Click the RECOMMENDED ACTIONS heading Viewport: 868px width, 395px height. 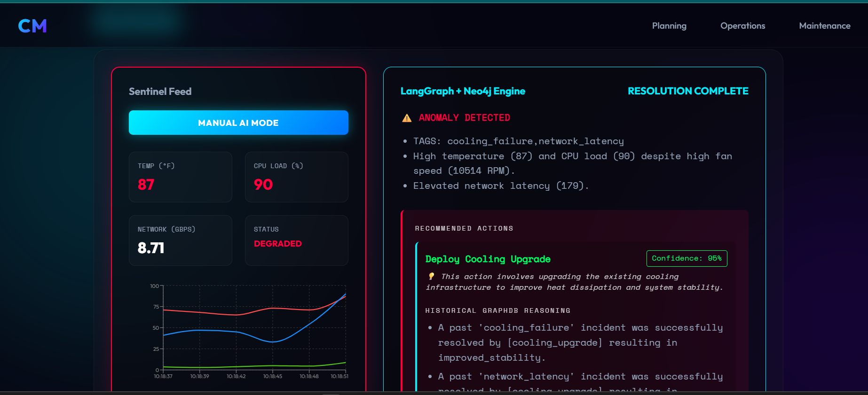pyautogui.click(x=464, y=228)
